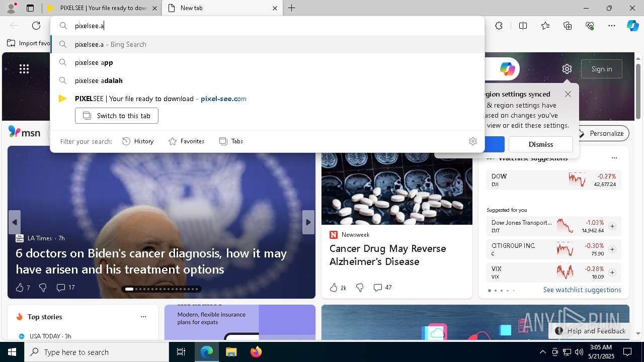
Task: Go to next carousel story
Action: click(x=308, y=222)
